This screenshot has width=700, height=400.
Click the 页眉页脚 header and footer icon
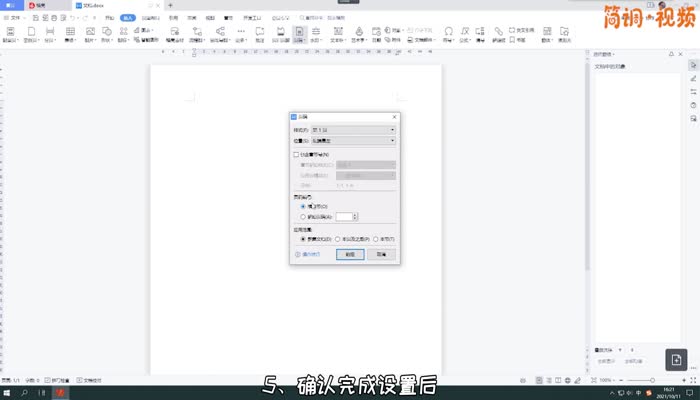(279, 33)
